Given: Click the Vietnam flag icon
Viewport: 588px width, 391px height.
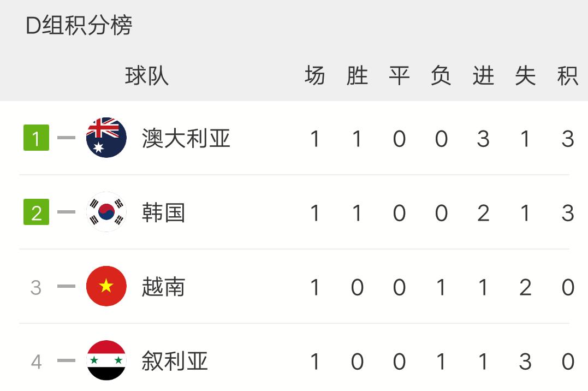Looking at the screenshot, I should click(106, 286).
